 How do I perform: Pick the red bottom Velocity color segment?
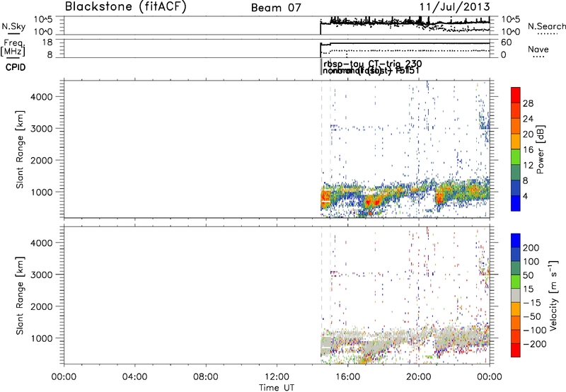(x=516, y=350)
